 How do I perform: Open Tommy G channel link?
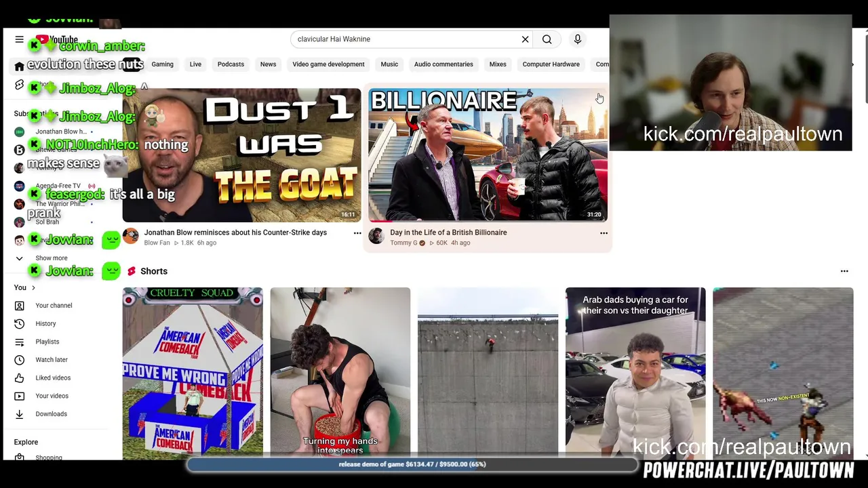(403, 243)
